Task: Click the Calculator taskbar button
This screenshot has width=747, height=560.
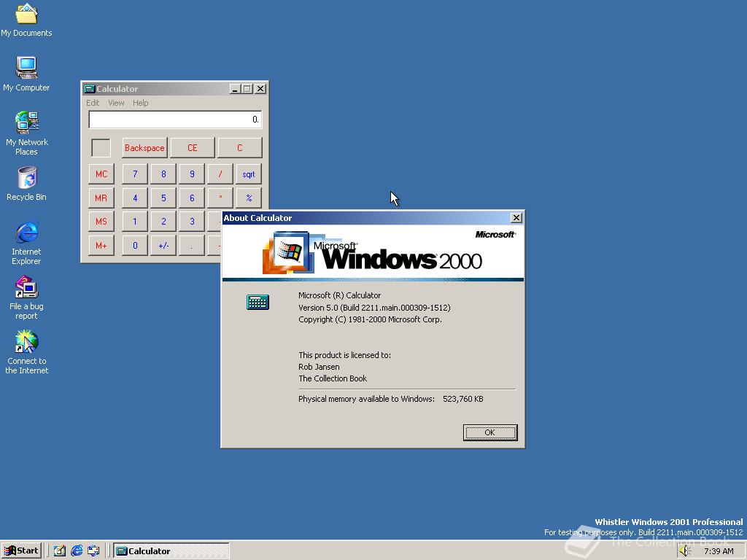Action: click(x=171, y=551)
